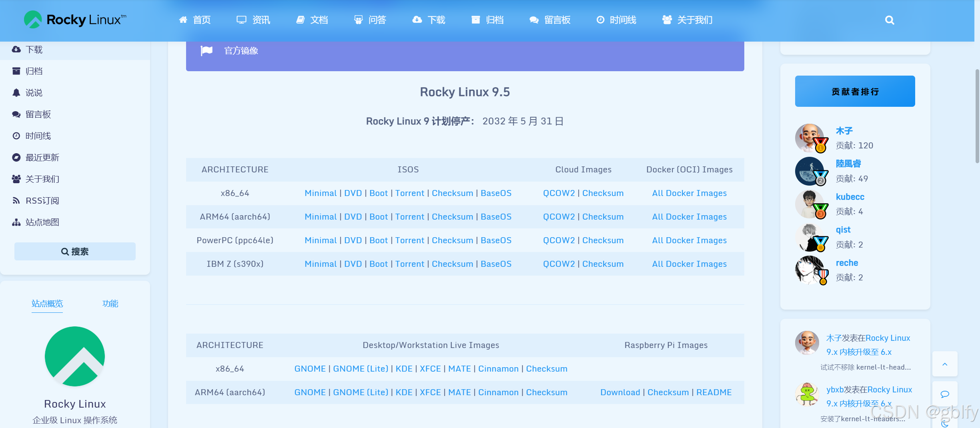The width and height of the screenshot is (980, 428).
Task: Switch to 站点概览 tab
Action: pyautogui.click(x=47, y=304)
